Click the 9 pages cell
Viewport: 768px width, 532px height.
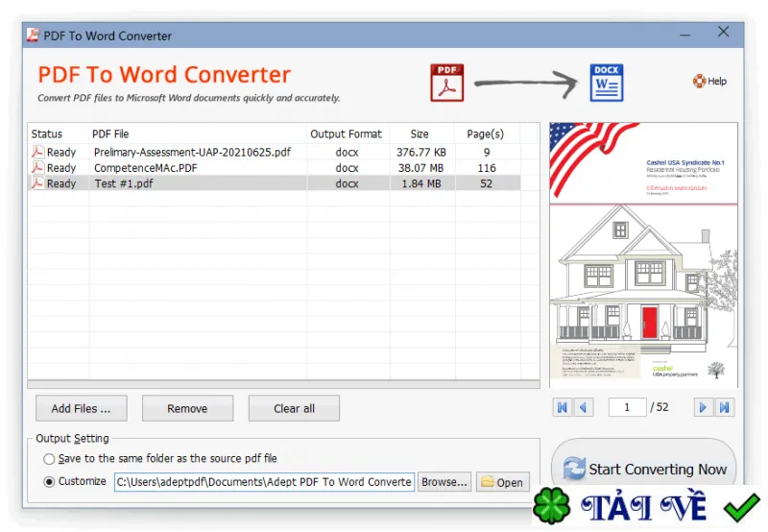[x=487, y=153]
